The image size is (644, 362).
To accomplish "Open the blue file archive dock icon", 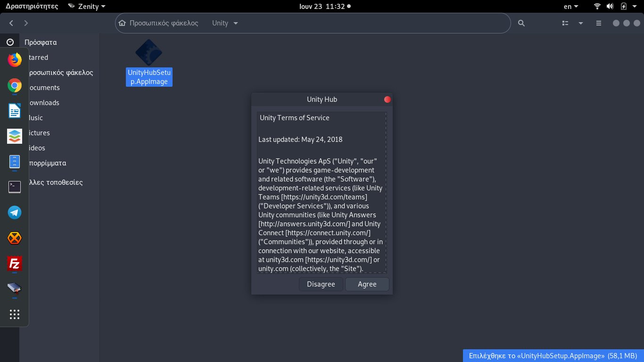I will (15, 162).
